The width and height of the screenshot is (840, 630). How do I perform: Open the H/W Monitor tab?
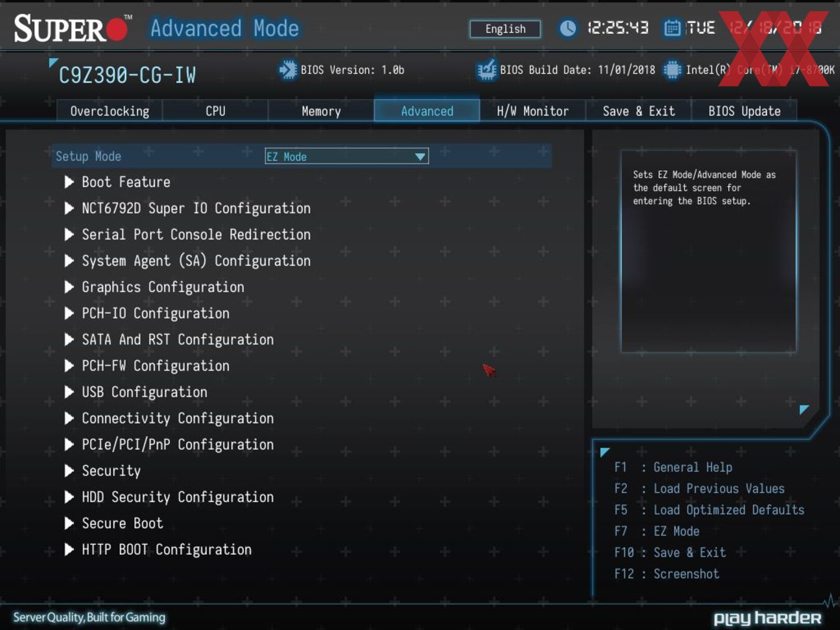[532, 111]
